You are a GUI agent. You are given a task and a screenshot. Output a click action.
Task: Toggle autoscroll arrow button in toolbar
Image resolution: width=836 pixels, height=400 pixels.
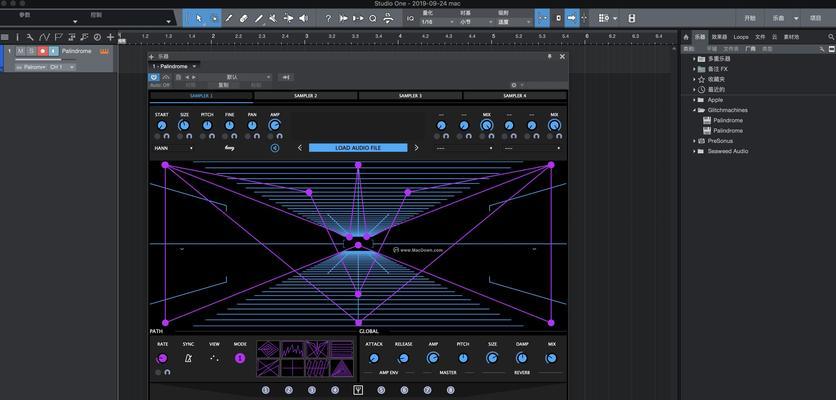572,18
